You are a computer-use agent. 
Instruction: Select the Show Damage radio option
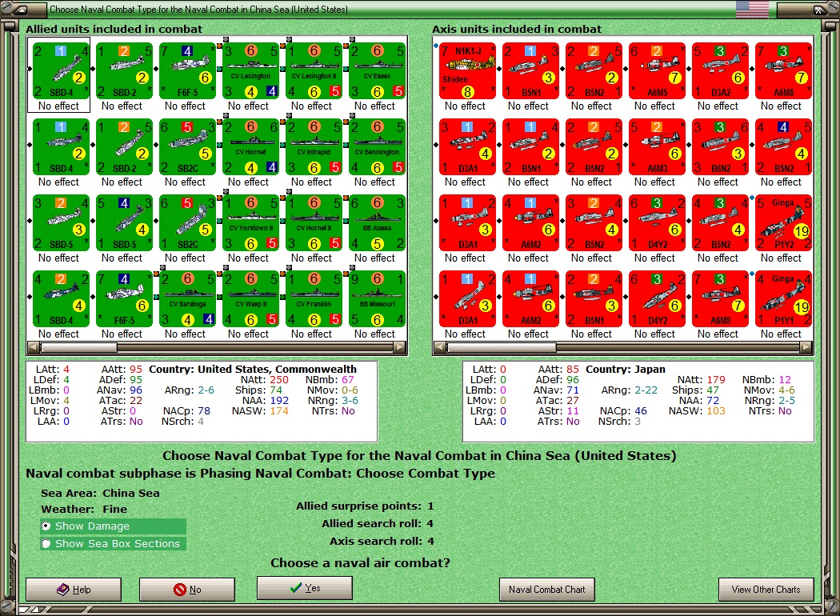[113, 526]
